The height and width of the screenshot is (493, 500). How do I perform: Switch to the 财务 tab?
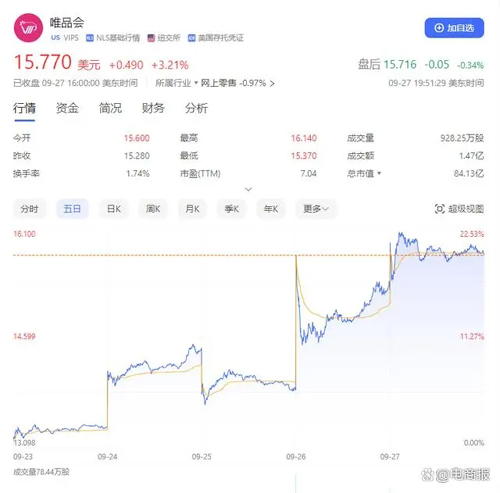(153, 108)
